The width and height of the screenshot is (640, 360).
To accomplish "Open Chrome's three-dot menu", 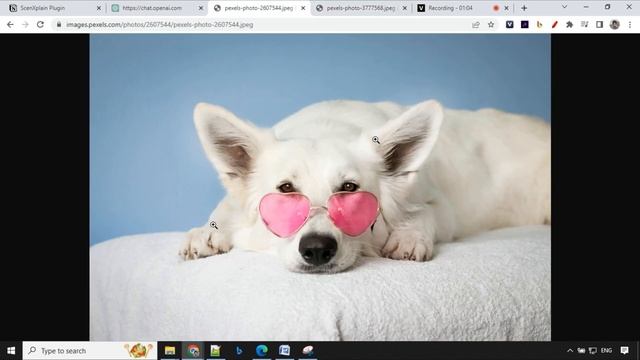I will 630,25.
